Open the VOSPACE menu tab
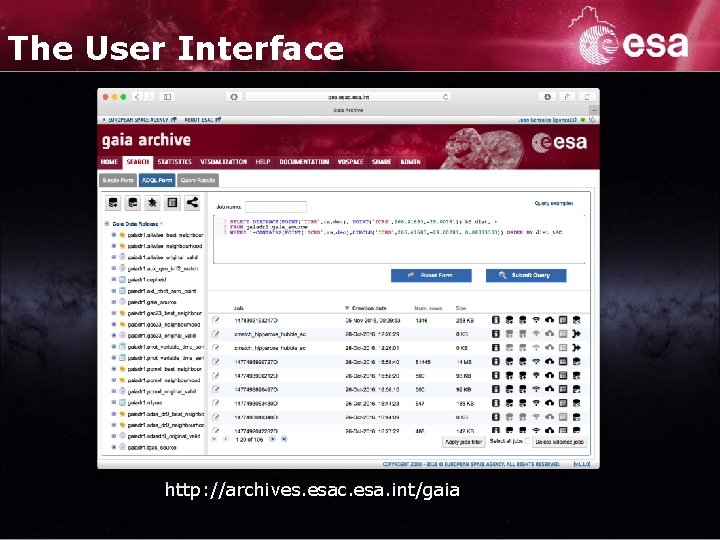 click(x=350, y=162)
